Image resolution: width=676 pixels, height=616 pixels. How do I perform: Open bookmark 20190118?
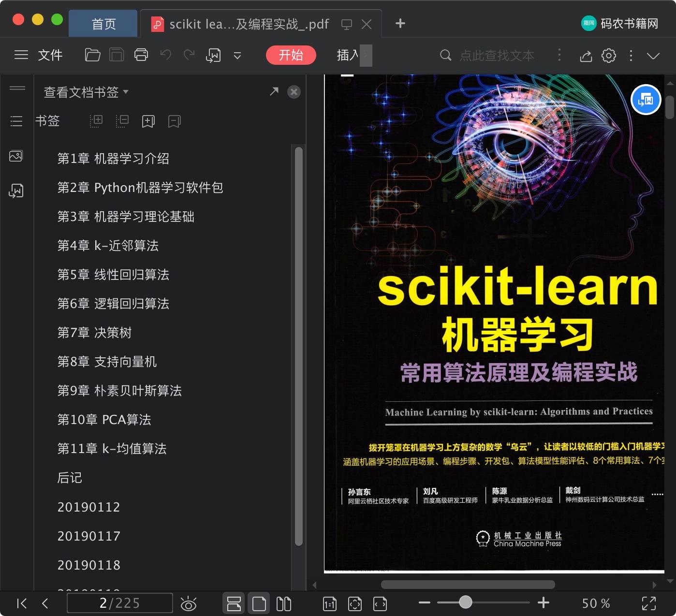[x=88, y=565]
